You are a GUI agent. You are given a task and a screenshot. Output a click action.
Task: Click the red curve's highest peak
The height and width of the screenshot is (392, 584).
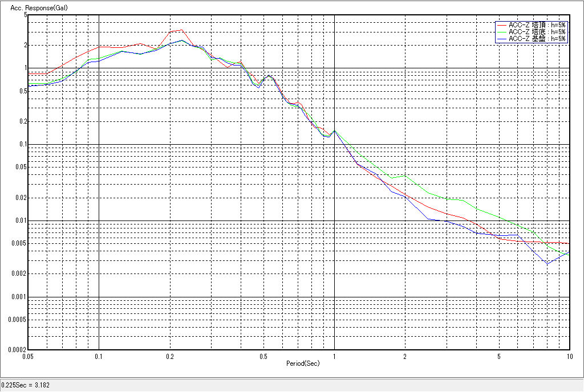[x=182, y=30]
